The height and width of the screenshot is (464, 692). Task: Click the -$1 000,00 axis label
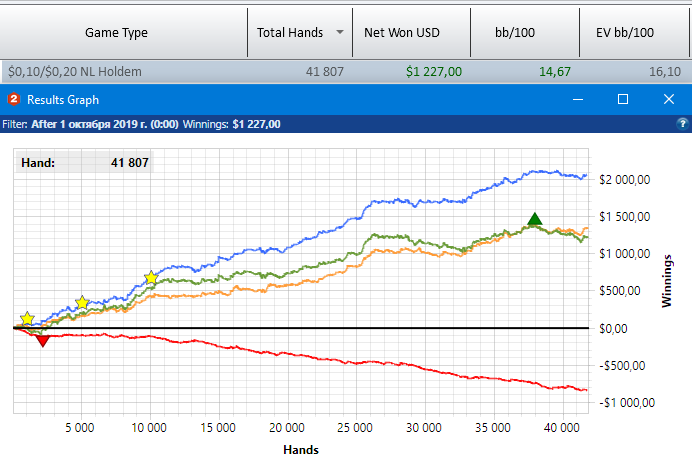point(627,403)
